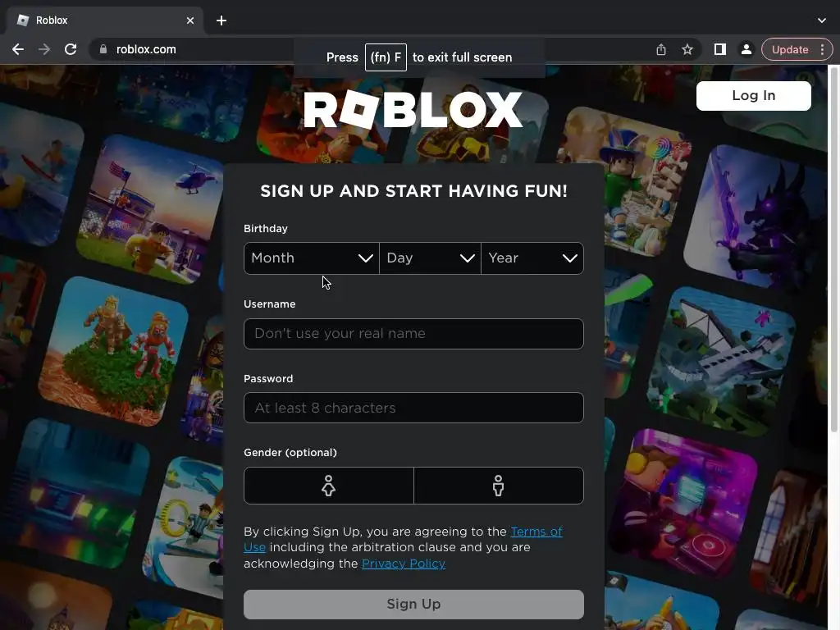This screenshot has height=630, width=840.
Task: Click the crashed airplane game thumbnail
Action: coord(722,362)
